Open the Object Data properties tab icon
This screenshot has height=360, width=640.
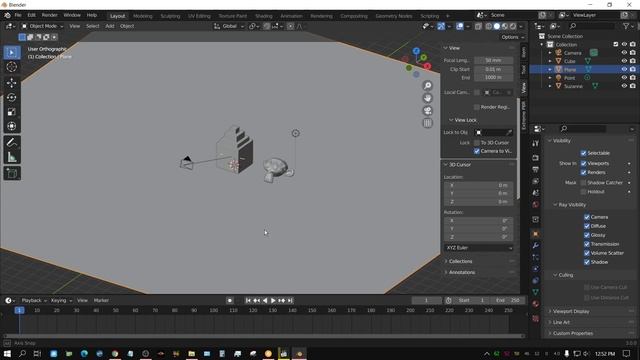[x=536, y=292]
